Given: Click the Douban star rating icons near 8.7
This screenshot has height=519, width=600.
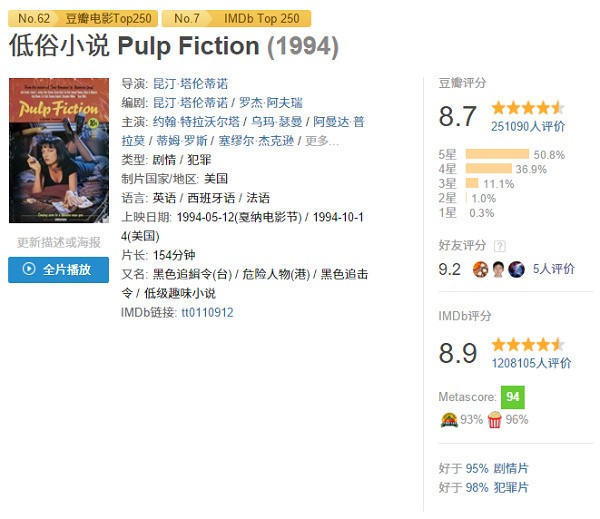Looking at the screenshot, I should pos(528,108).
